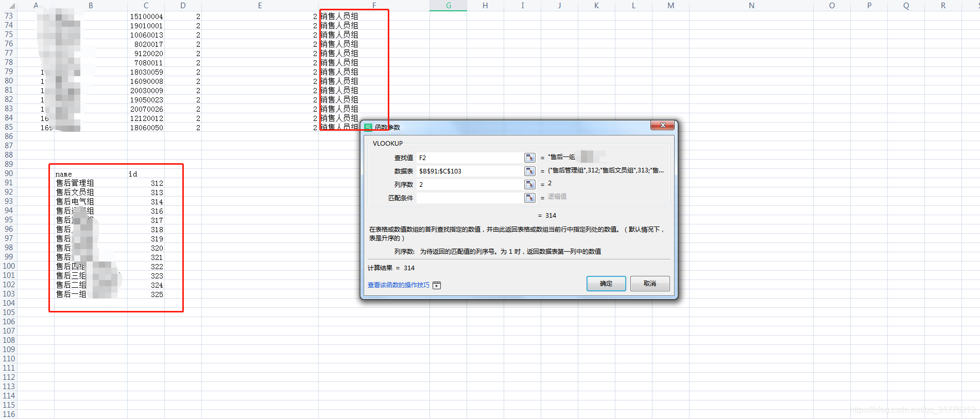
Task: Click cell containing 8020017
Action: [146, 44]
